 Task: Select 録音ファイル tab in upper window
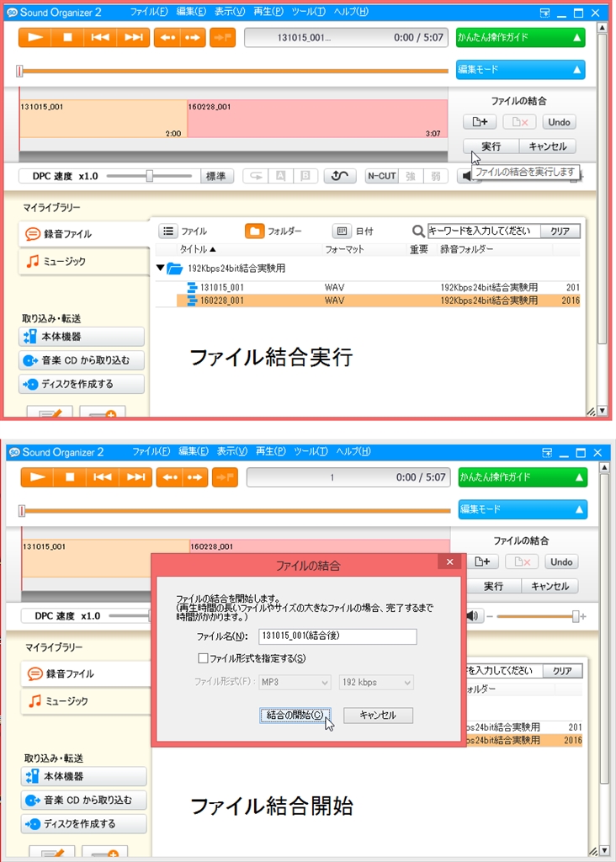[x=83, y=234]
